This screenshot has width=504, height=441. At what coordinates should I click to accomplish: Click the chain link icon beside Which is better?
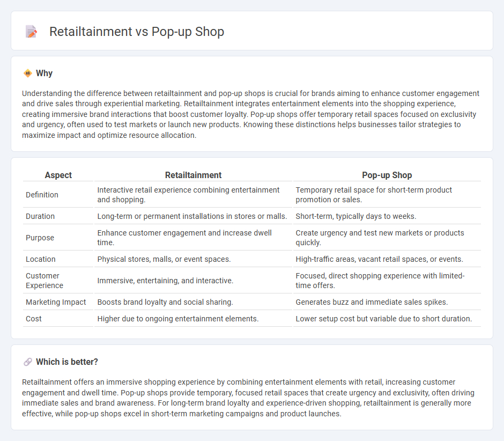click(x=28, y=362)
